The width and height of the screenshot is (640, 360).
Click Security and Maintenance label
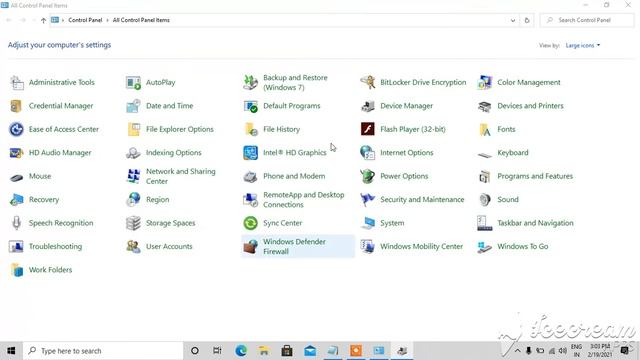tap(422, 200)
